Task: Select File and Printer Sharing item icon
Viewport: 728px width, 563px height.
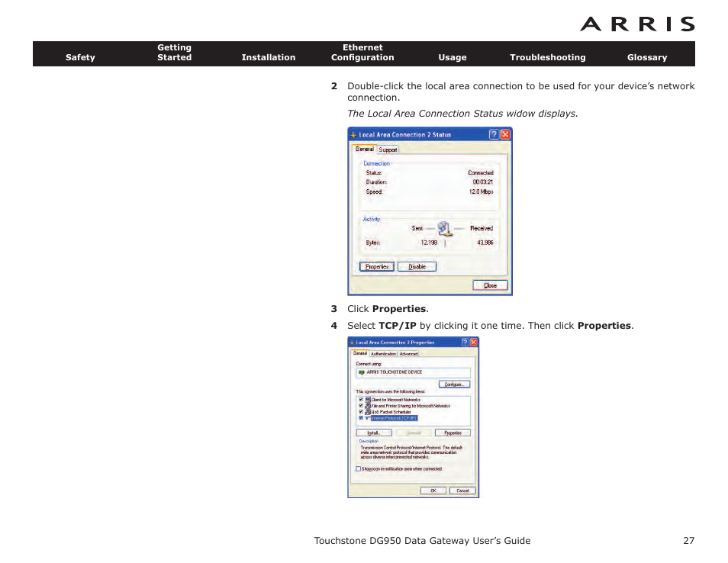Action: point(367,405)
